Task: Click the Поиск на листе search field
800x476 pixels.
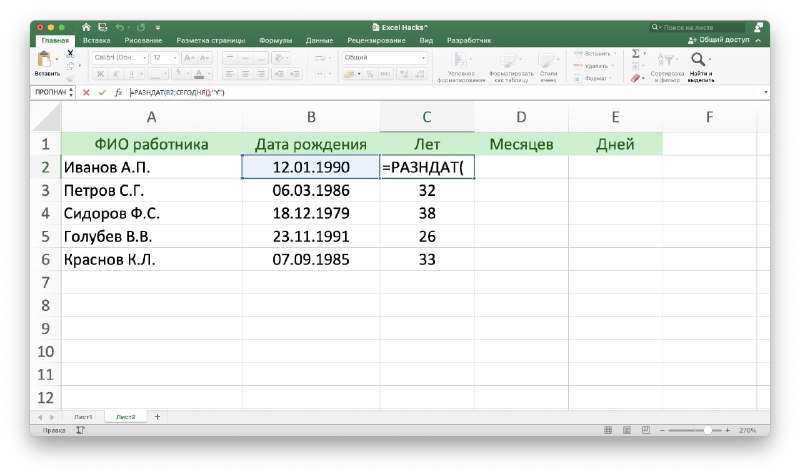Action: point(697,27)
